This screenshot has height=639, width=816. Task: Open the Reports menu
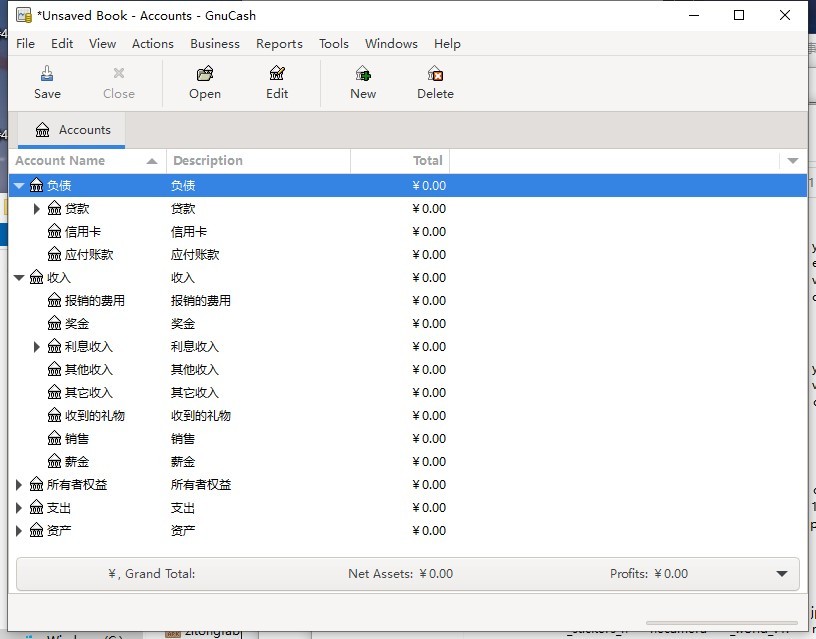[x=279, y=43]
